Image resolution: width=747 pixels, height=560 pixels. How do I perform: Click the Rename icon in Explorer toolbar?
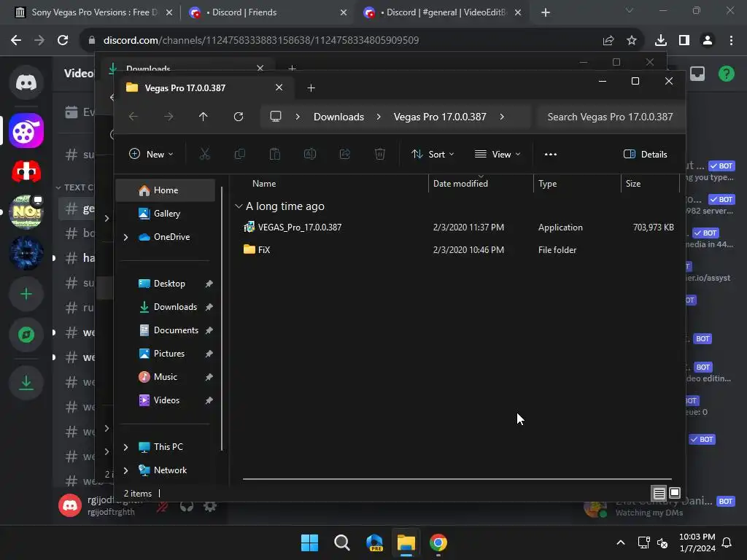pyautogui.click(x=310, y=154)
